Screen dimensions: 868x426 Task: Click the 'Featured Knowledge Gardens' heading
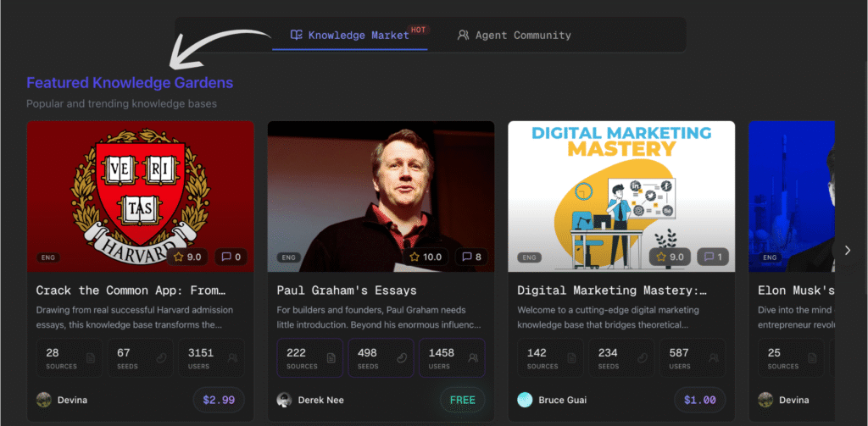coord(130,83)
